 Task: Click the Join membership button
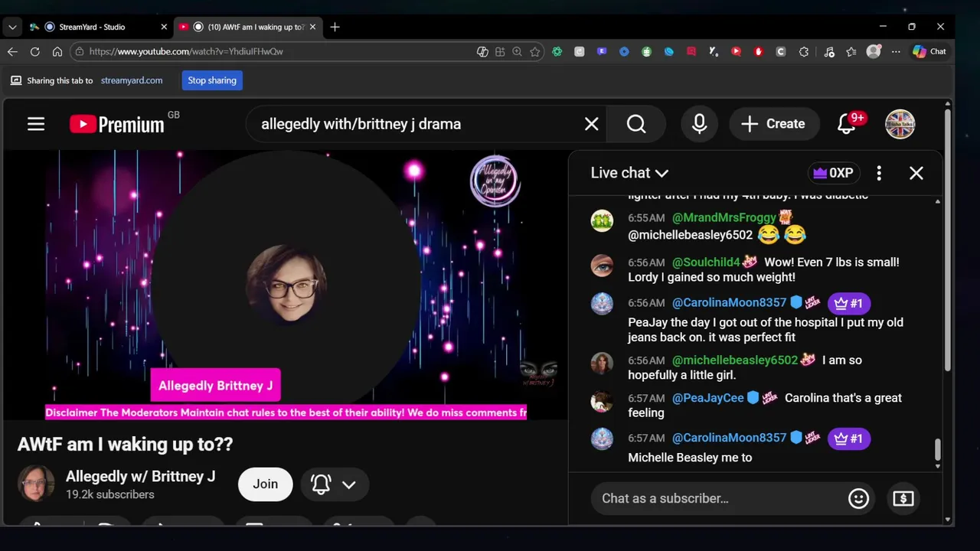265,484
